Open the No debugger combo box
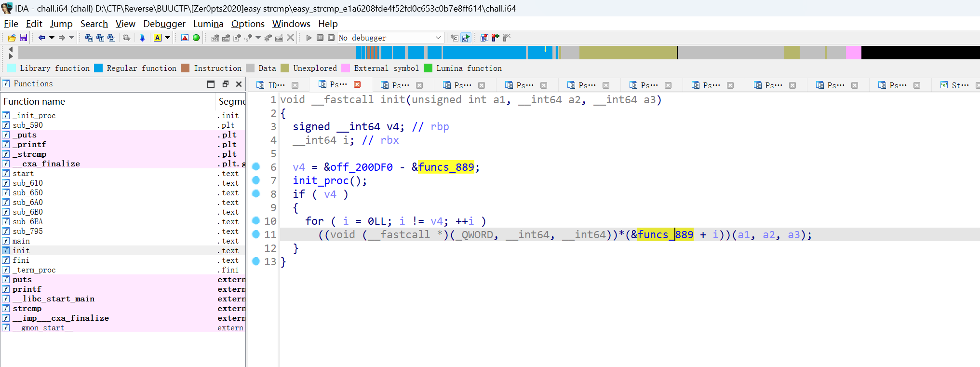980x367 pixels. pos(390,38)
